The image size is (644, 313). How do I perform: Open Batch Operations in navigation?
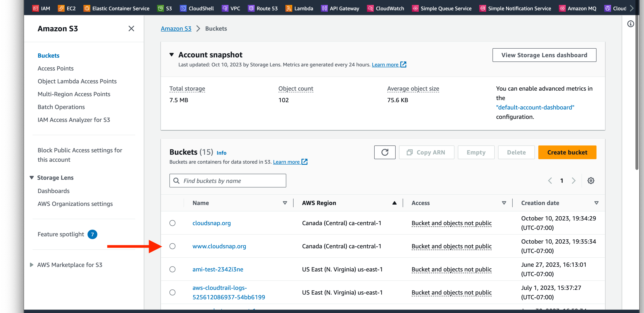click(61, 107)
